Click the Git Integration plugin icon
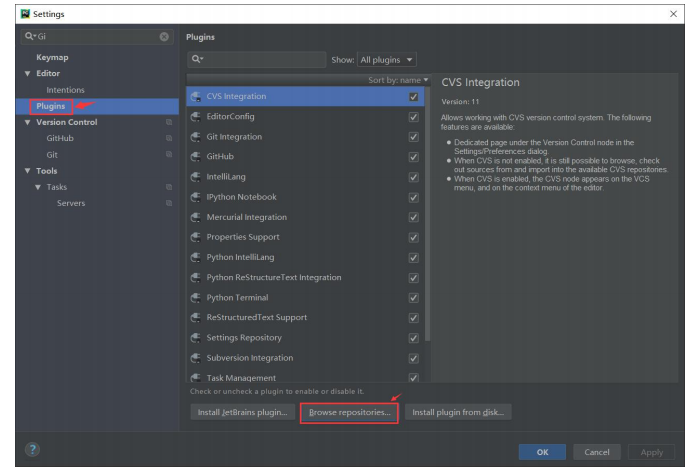Screen dimensions: 697x473 click(196, 137)
